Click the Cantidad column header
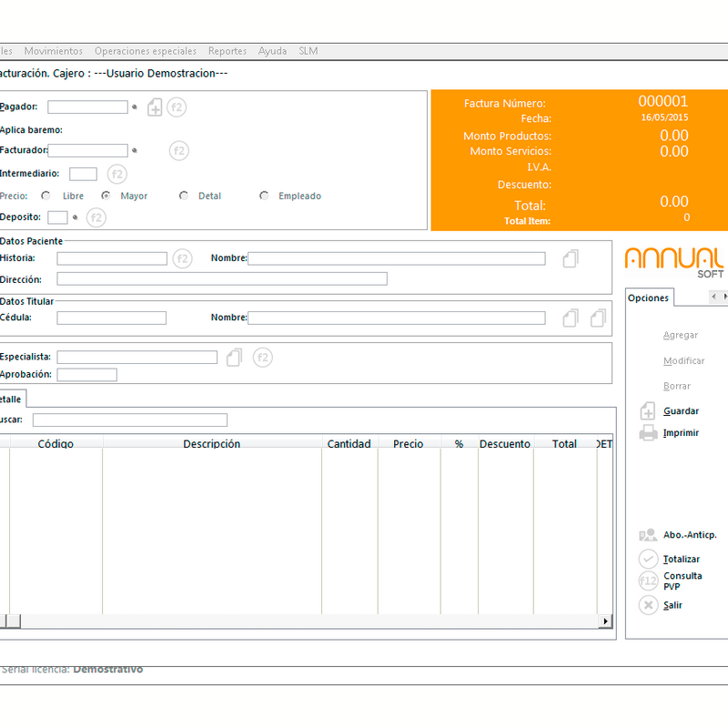The height and width of the screenshot is (728, 728). point(349,443)
